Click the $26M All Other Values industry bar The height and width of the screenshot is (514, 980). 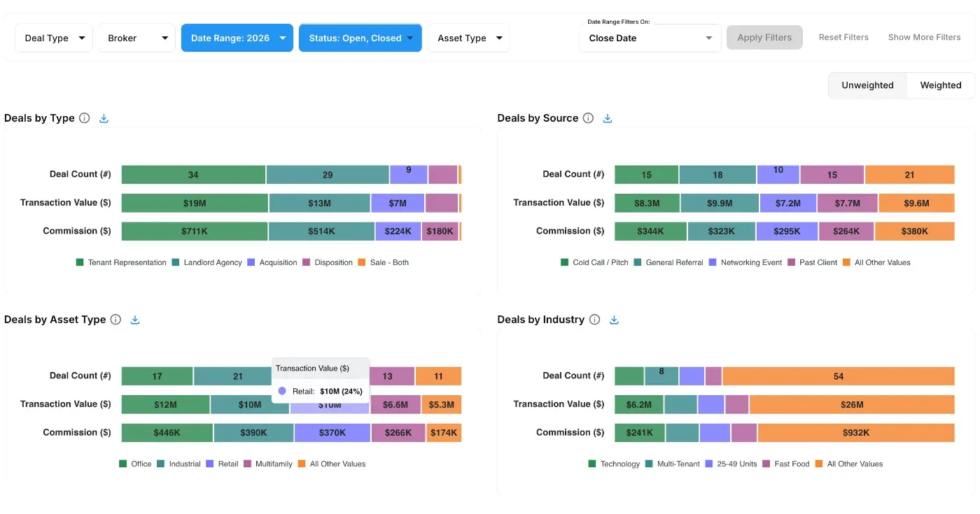coord(852,404)
